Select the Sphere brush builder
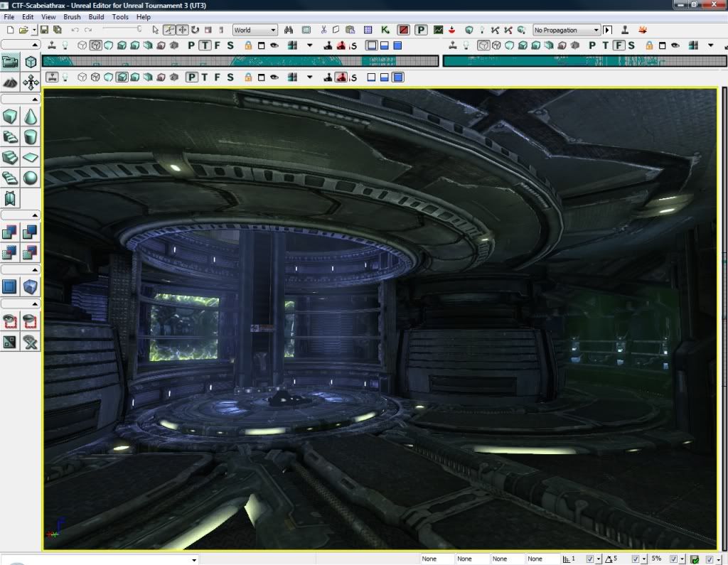The height and width of the screenshot is (565, 728). pyautogui.click(x=30, y=178)
